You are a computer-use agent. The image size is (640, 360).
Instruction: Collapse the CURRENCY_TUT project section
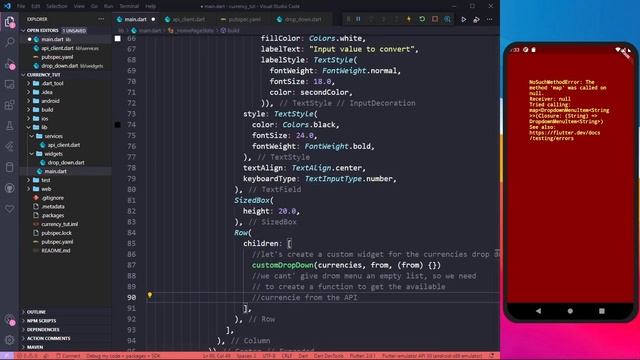43,75
